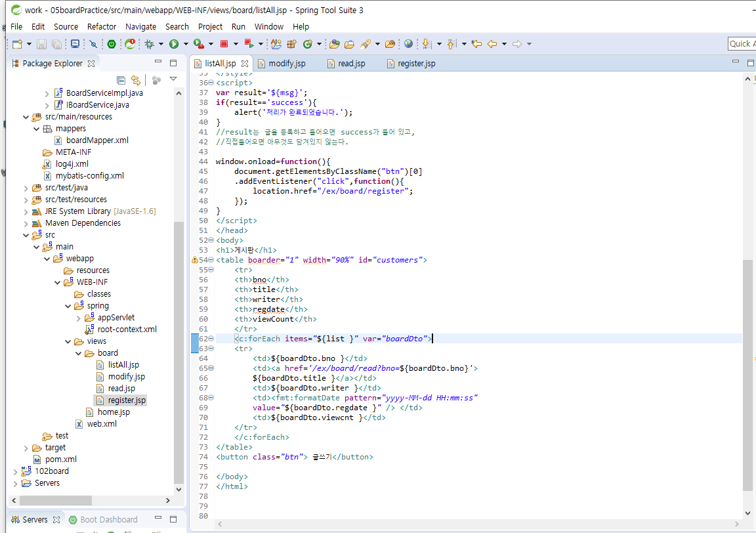Expand the JRE System Library node
The height and width of the screenshot is (533, 756).
(x=26, y=211)
